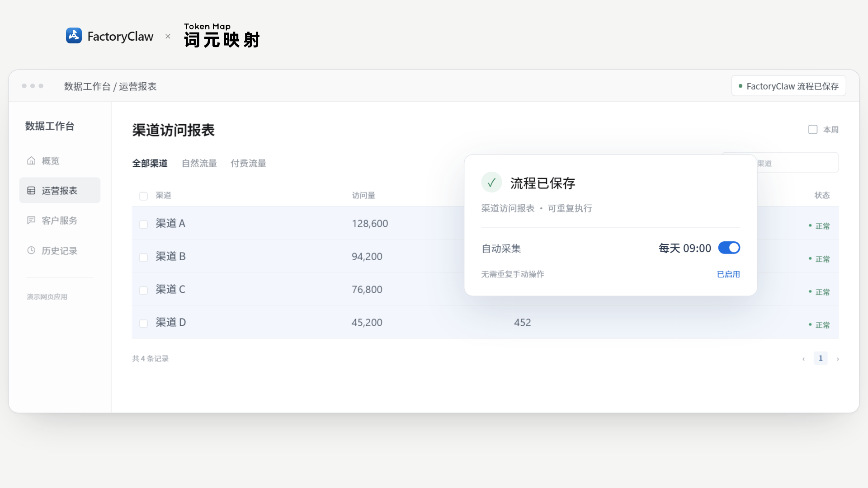Click the 共 4 条记录 record count
Viewport: 868px width, 488px height.
tap(150, 358)
